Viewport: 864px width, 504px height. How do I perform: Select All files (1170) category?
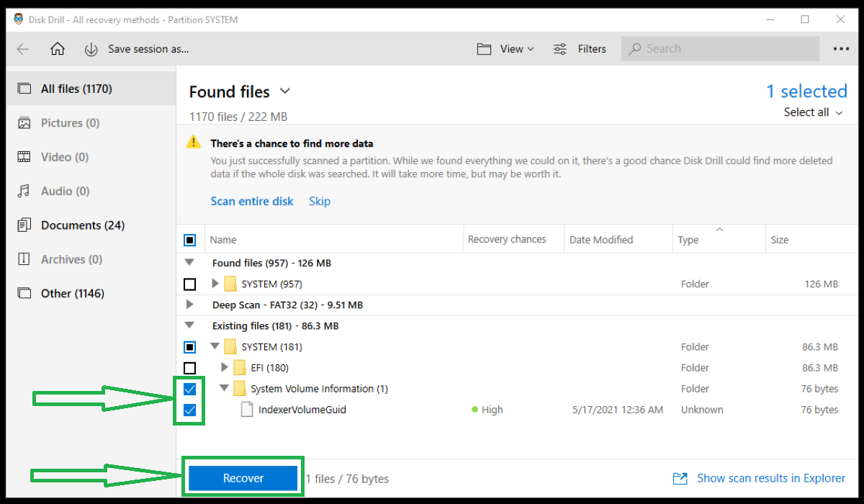(x=91, y=89)
